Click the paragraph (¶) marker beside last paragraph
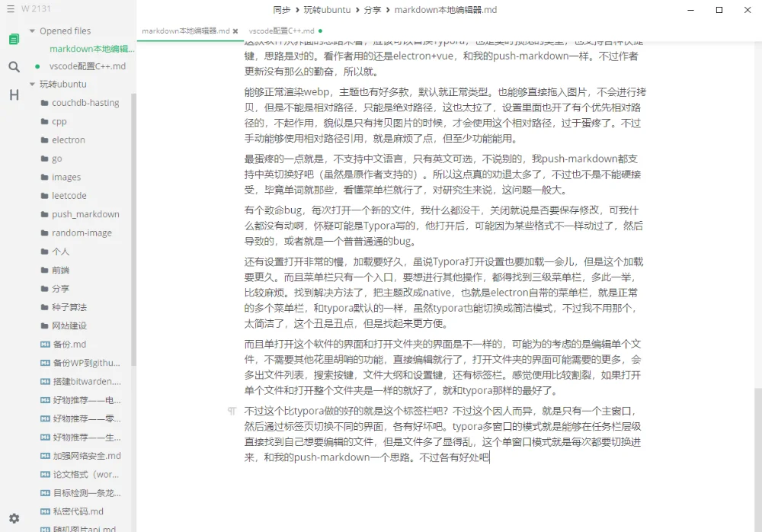The width and height of the screenshot is (762, 532). click(232, 412)
